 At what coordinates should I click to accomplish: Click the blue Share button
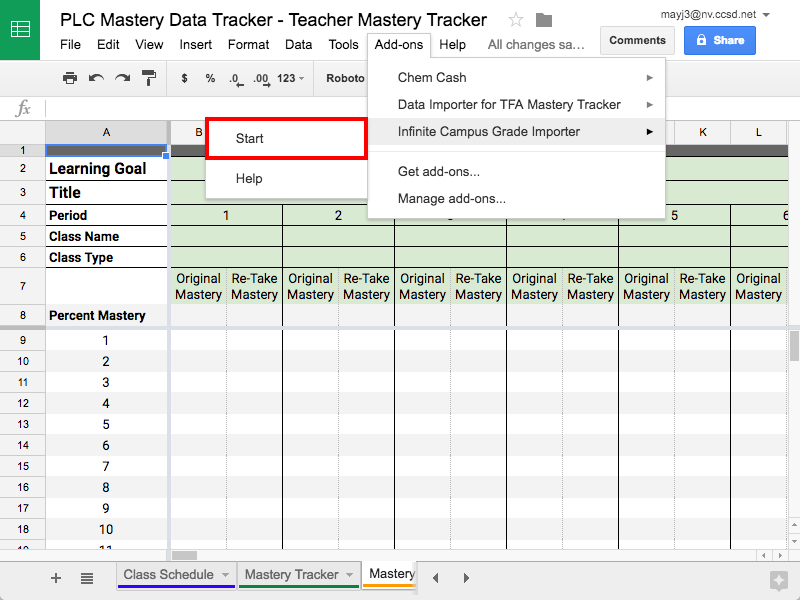pos(720,40)
